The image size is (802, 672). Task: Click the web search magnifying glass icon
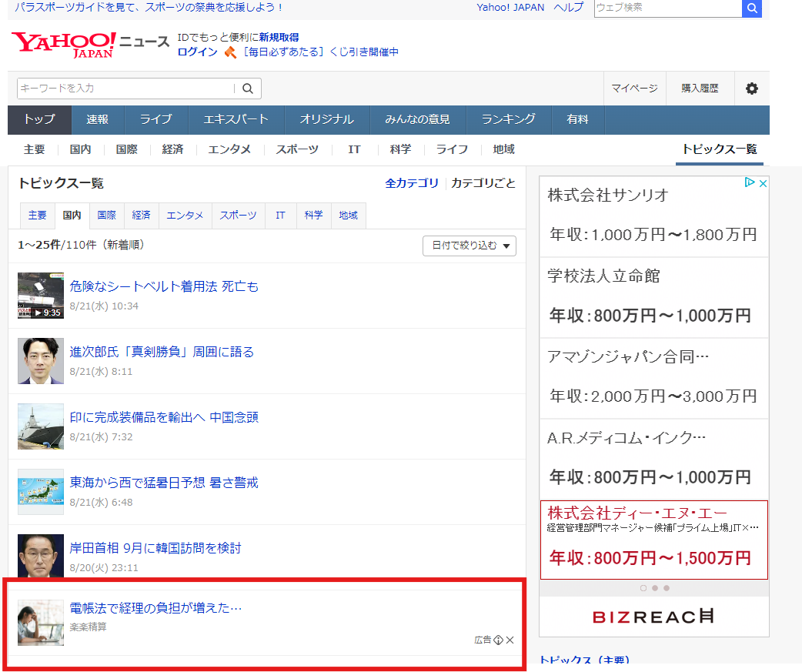(x=752, y=8)
